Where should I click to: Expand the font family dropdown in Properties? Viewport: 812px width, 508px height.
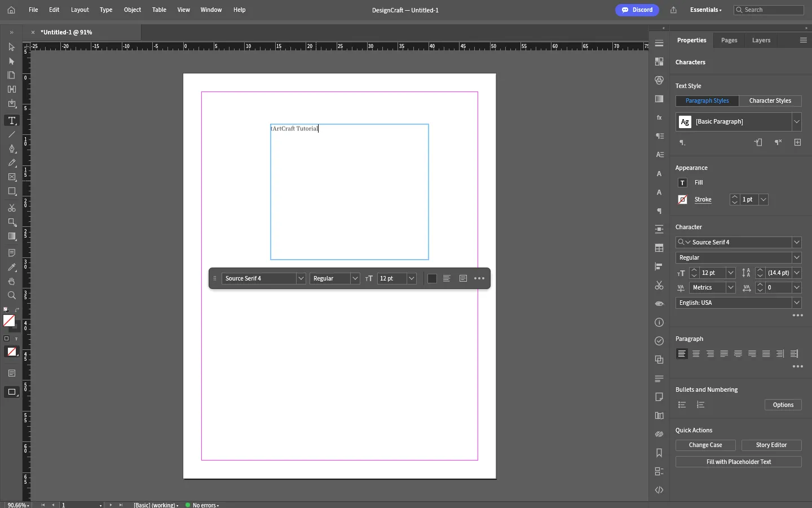point(797,243)
